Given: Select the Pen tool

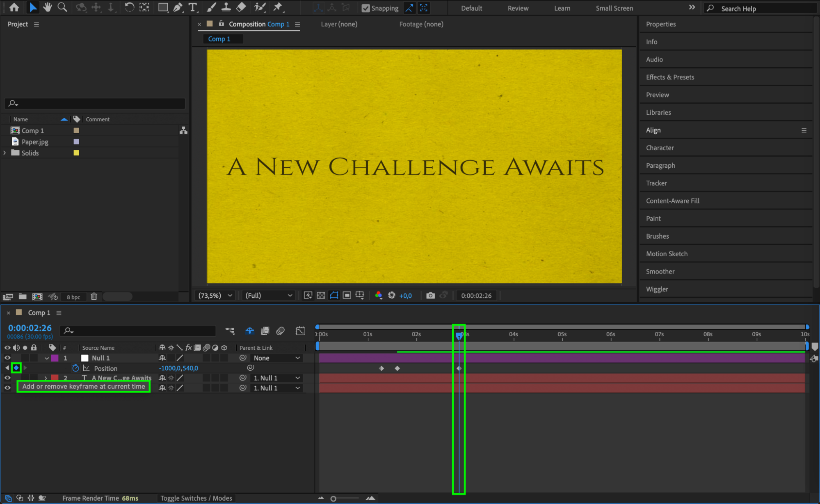Looking at the screenshot, I should 178,7.
